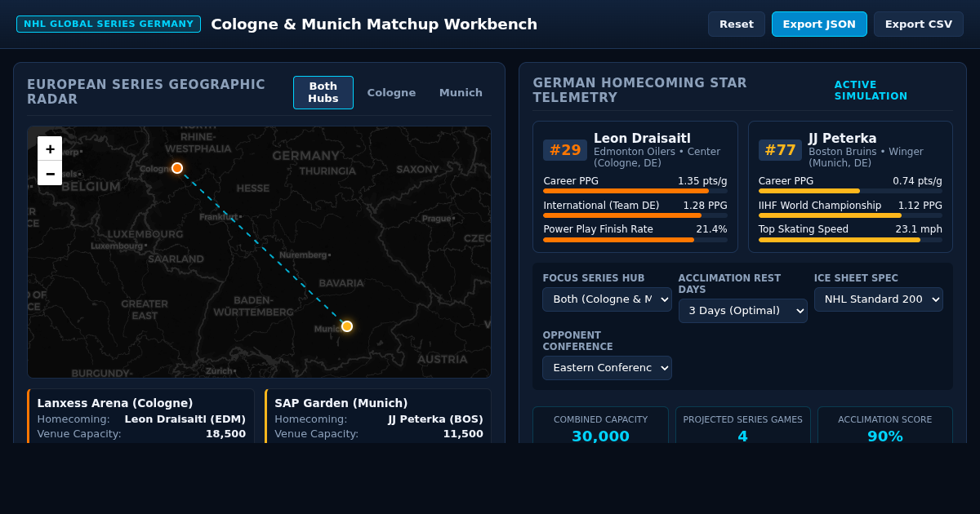Select the Cologne map marker
Viewport: 980px width, 514px height.
point(177,168)
